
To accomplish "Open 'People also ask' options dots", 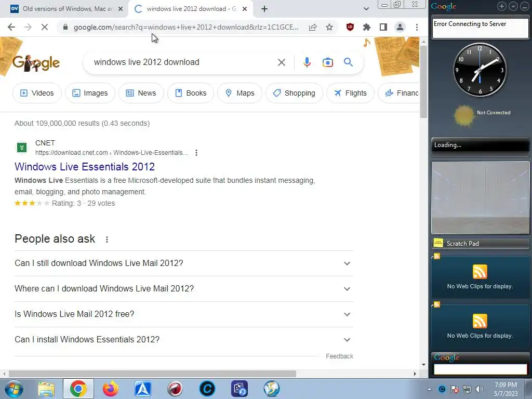I will point(107,240).
